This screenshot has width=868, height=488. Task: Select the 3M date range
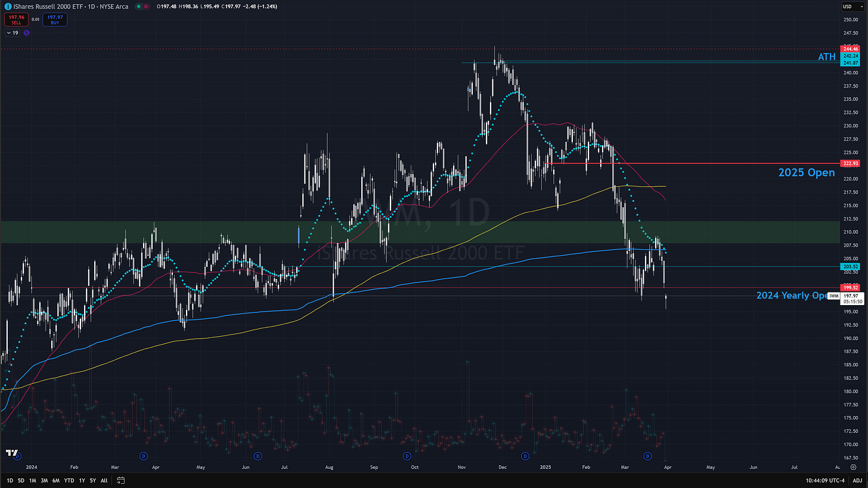(44, 480)
